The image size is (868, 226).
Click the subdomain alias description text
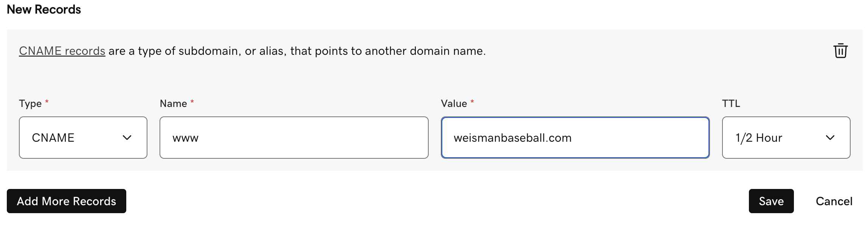tap(297, 51)
